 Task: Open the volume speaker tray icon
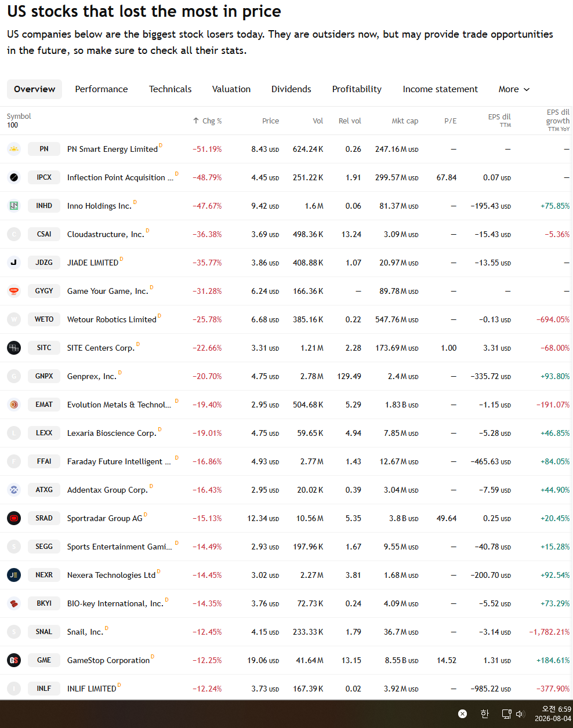520,714
